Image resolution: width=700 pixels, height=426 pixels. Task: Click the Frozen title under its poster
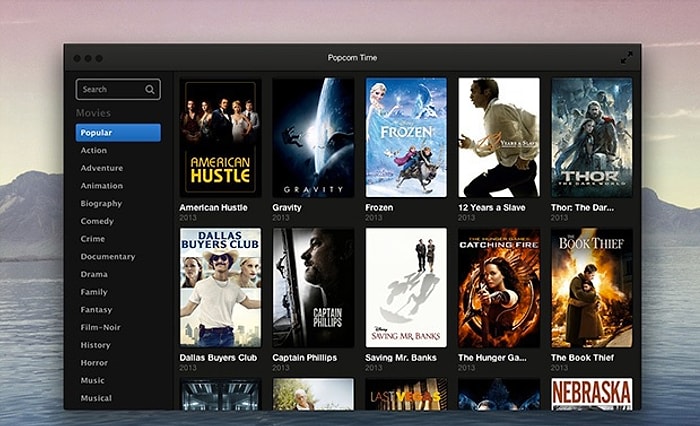click(379, 208)
